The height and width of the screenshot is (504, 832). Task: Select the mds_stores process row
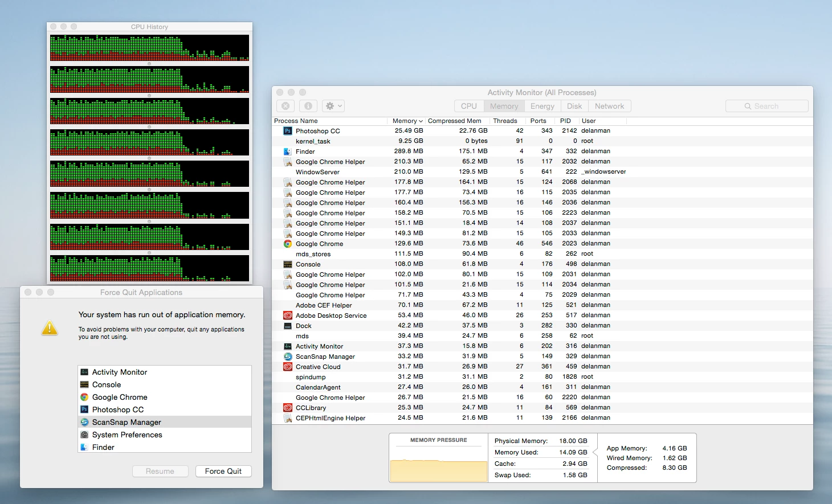coord(543,254)
